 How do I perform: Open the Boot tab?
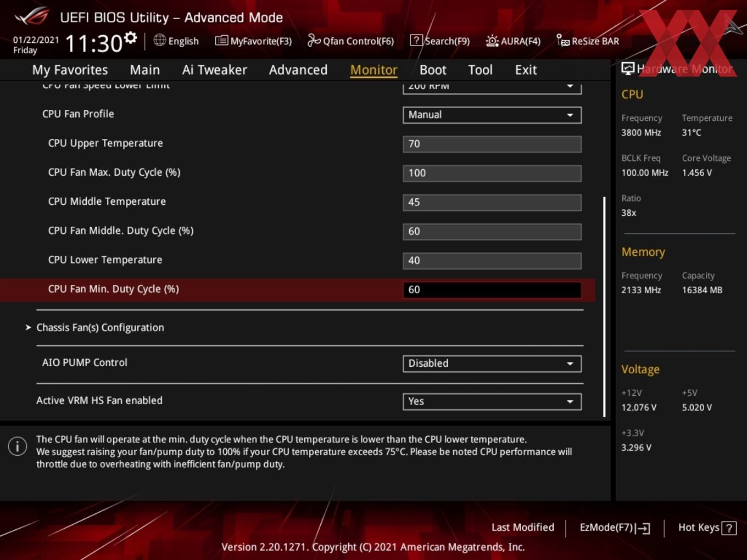[x=433, y=70]
